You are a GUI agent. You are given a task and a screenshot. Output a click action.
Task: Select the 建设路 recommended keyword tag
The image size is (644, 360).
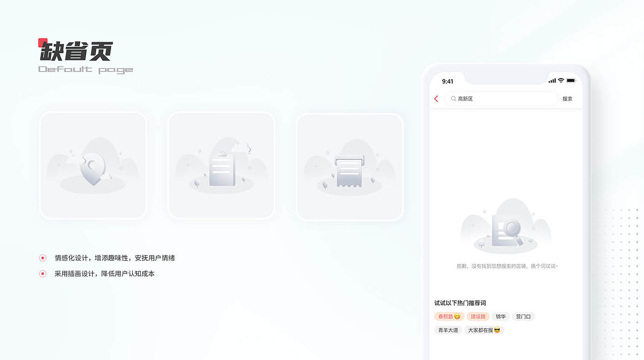click(x=478, y=316)
